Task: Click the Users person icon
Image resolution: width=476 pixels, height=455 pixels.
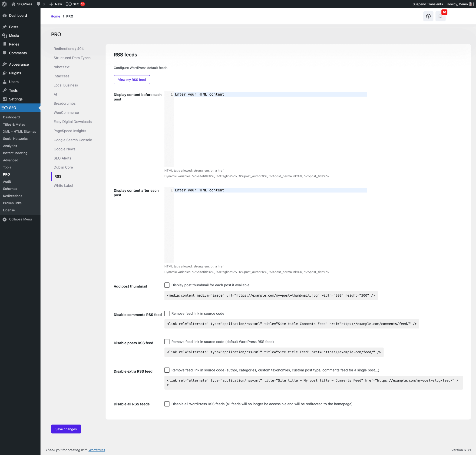Action: coord(5,82)
